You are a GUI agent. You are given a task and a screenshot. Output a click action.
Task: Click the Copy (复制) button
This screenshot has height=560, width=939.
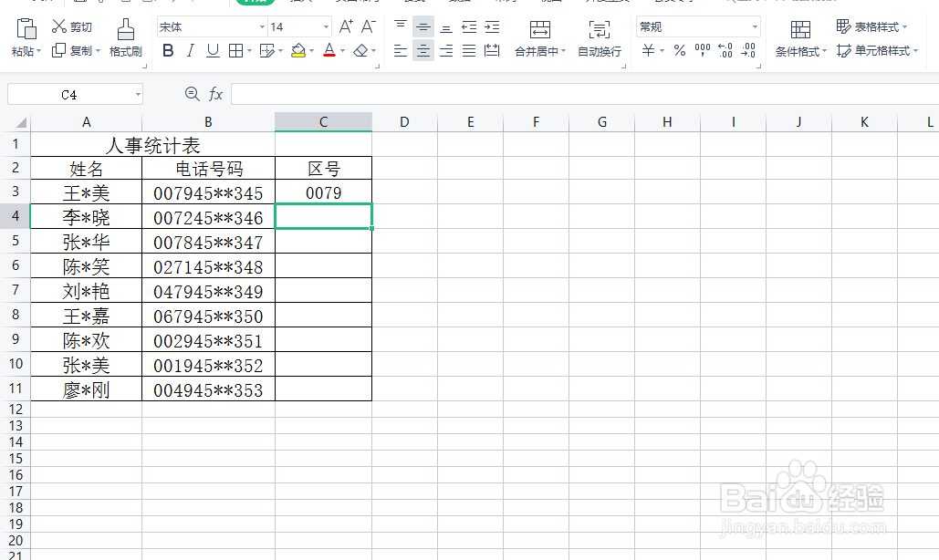pyautogui.click(x=71, y=52)
